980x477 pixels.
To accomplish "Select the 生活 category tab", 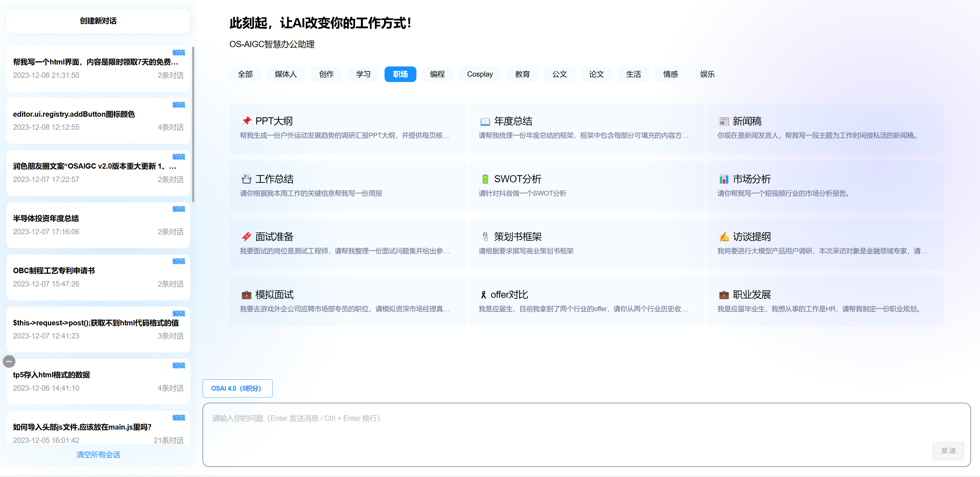I will click(x=634, y=74).
